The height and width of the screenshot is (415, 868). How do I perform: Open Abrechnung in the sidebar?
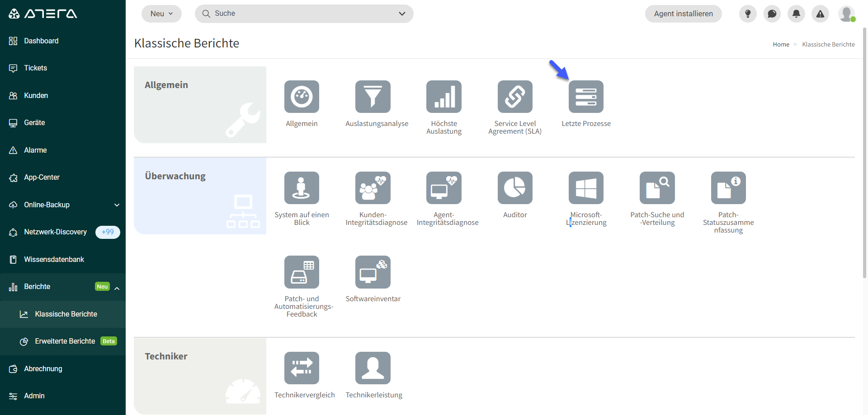[x=63, y=368]
